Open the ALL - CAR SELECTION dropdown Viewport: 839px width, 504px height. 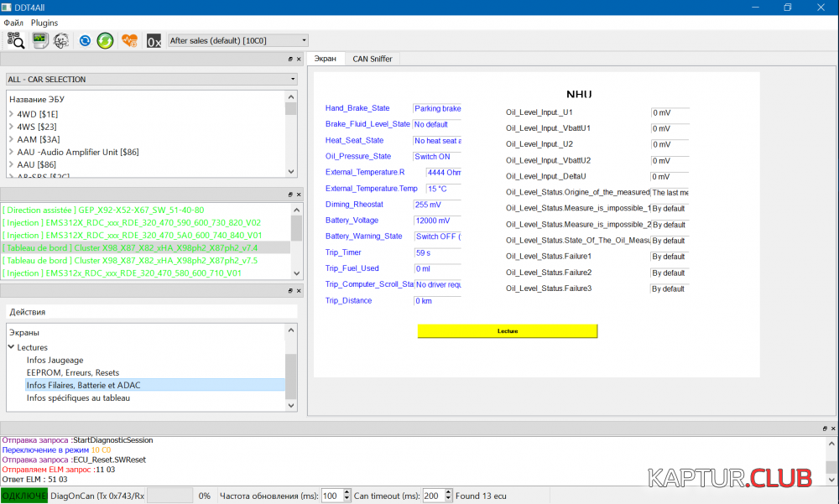pos(152,79)
